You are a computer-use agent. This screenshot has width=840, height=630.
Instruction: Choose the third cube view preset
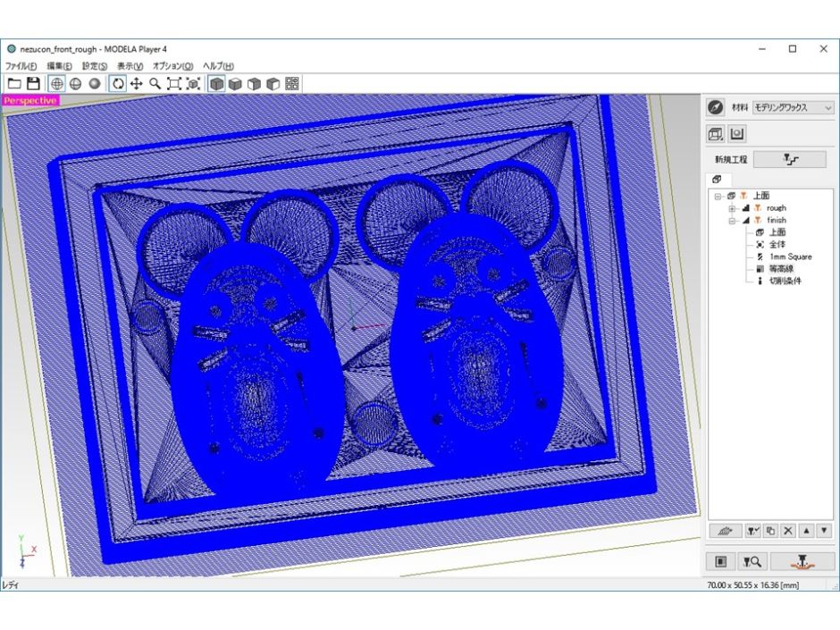(x=255, y=84)
